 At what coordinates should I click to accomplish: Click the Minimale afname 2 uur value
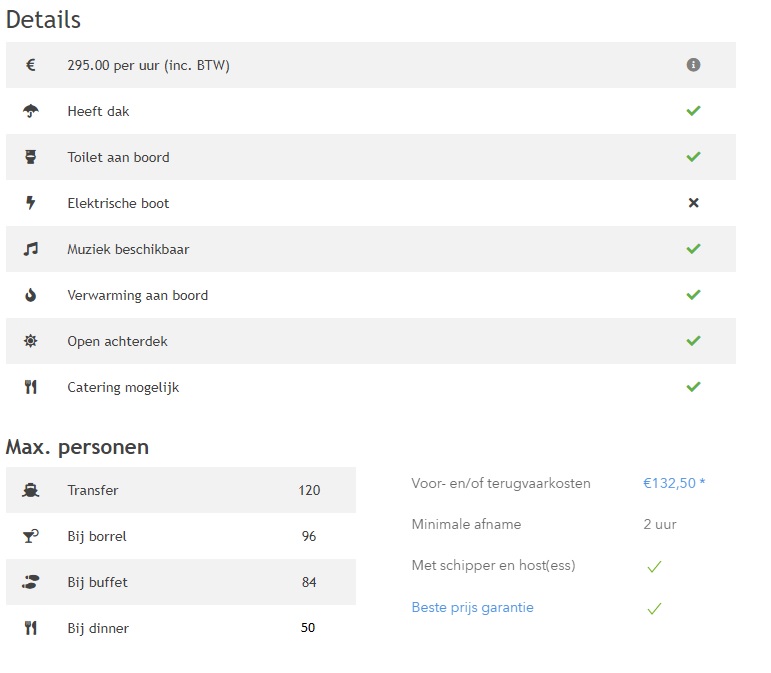pos(660,525)
